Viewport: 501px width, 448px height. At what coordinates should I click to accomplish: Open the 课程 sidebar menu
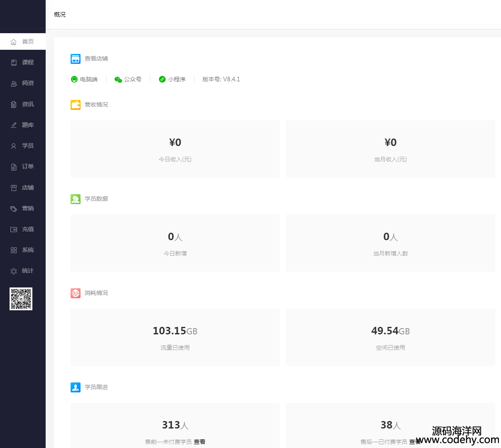pos(23,62)
